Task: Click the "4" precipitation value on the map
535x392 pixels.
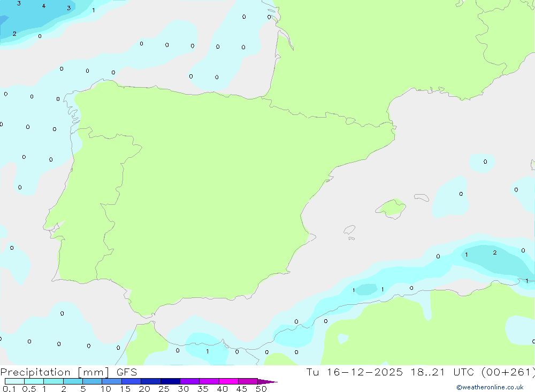Action: 44,6
